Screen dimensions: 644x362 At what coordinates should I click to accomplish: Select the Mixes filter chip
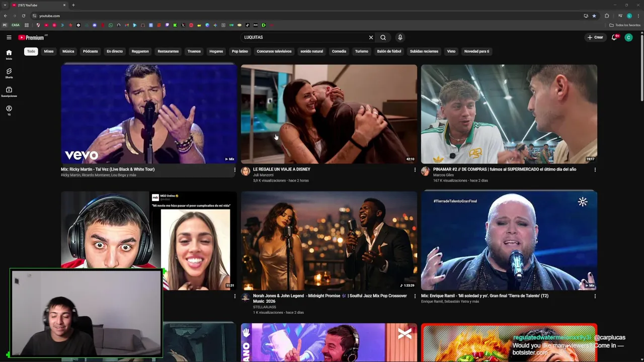pyautogui.click(x=49, y=51)
